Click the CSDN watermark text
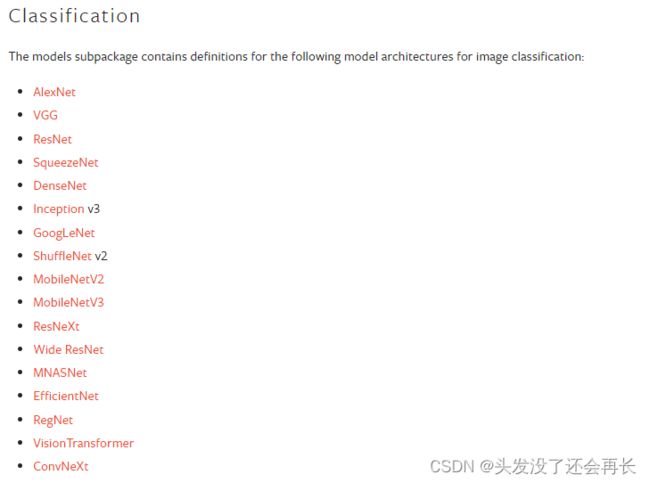 pos(533,467)
